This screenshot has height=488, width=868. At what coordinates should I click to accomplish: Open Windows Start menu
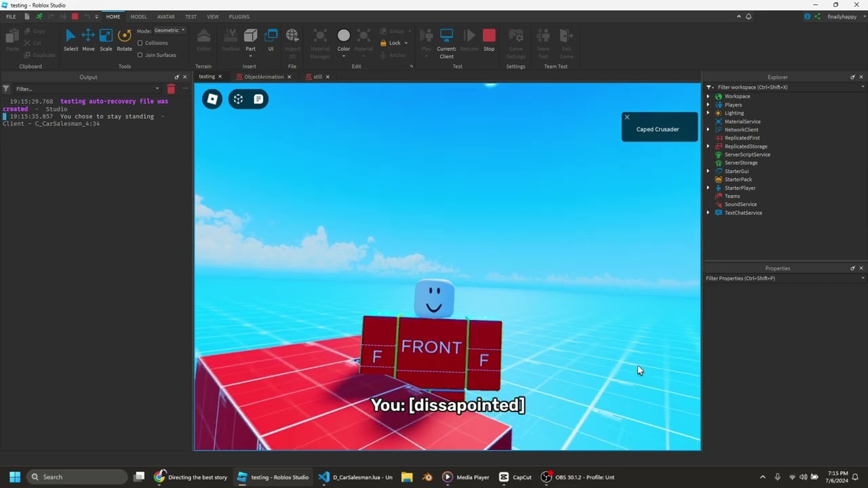[x=15, y=477]
